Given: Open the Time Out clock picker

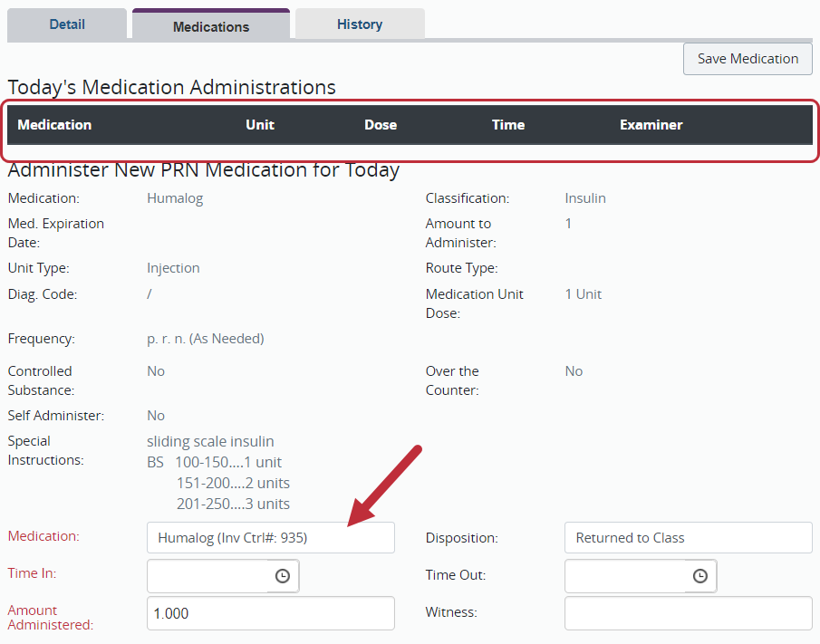Looking at the screenshot, I should click(x=700, y=576).
